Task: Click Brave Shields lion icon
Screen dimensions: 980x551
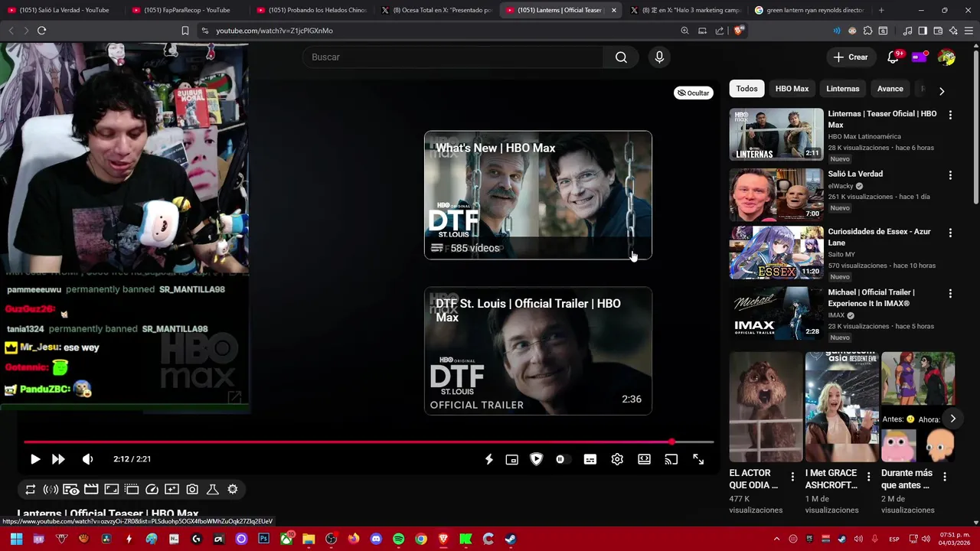Action: tap(738, 31)
